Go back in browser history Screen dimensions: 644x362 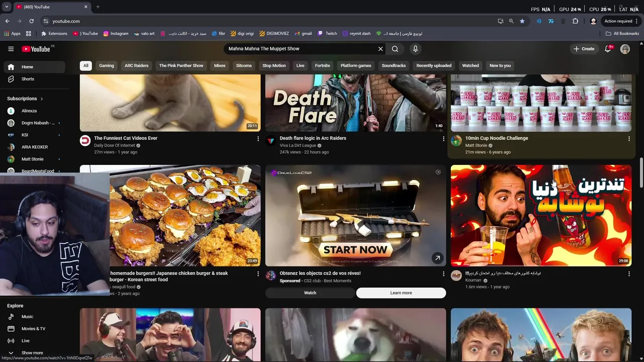[8, 21]
